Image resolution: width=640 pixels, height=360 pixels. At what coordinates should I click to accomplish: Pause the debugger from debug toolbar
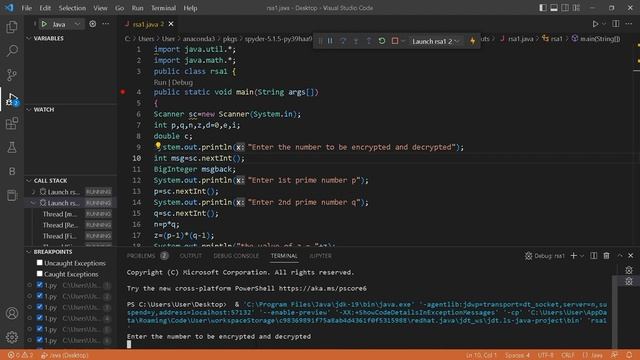tap(330, 41)
